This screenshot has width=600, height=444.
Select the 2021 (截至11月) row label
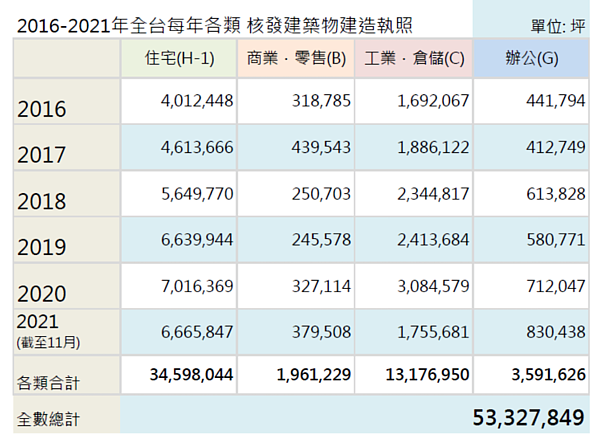click(x=45, y=331)
